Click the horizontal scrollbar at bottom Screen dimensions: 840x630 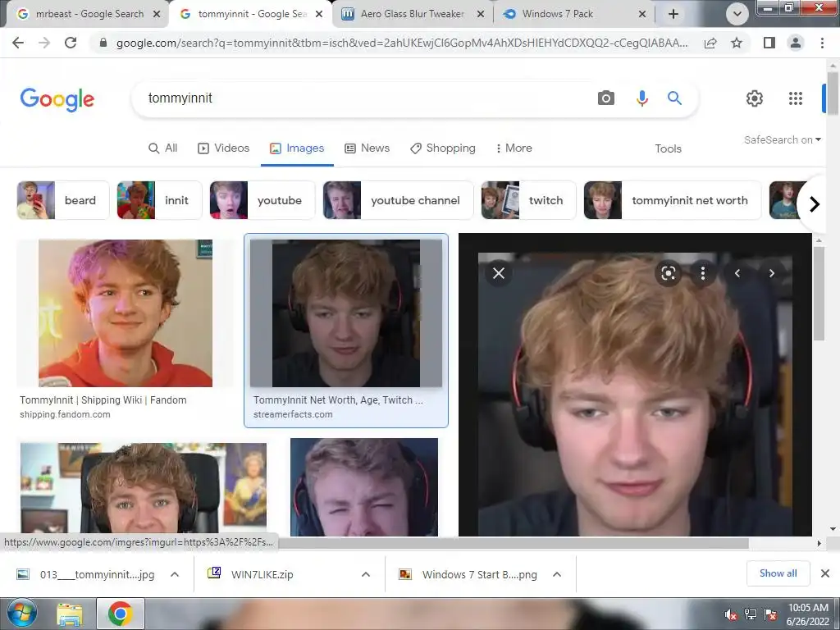(514, 543)
